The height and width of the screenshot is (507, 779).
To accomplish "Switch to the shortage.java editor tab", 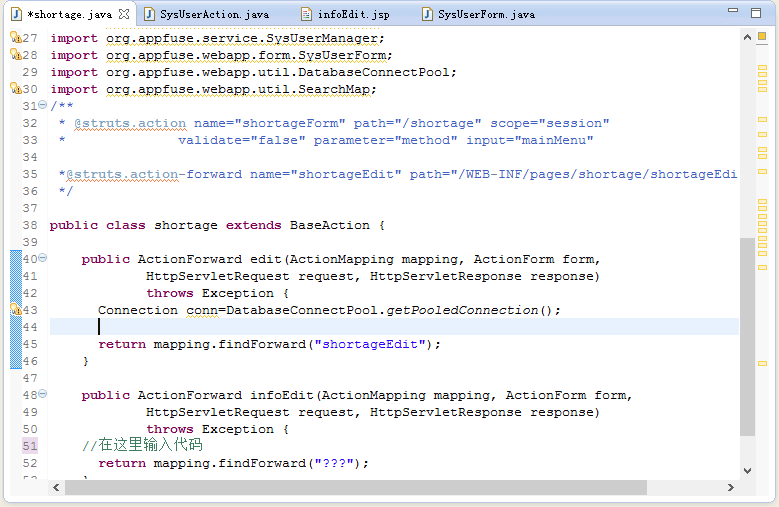I will [x=70, y=14].
